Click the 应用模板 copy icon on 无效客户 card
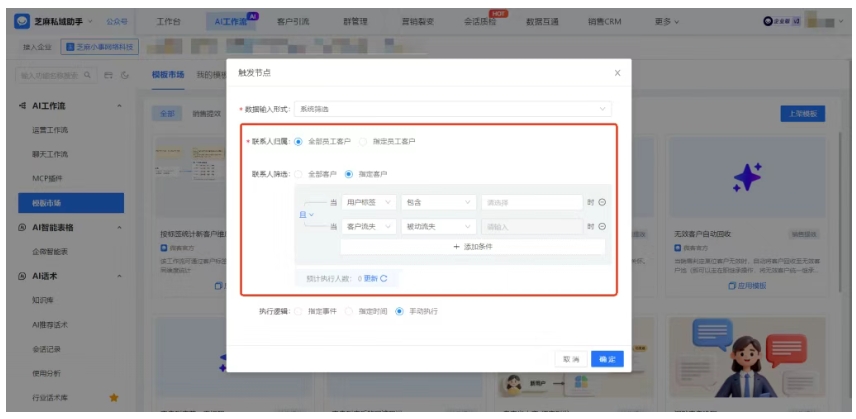 point(732,285)
